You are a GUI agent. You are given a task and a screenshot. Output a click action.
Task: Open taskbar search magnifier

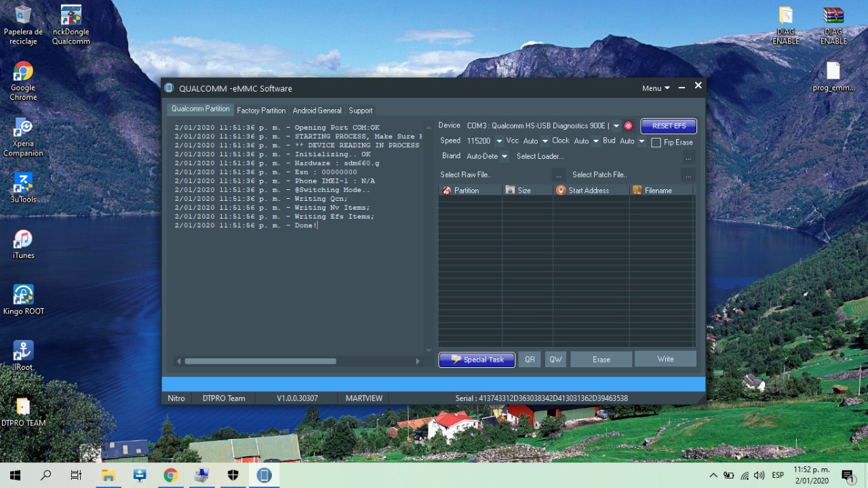[45, 475]
